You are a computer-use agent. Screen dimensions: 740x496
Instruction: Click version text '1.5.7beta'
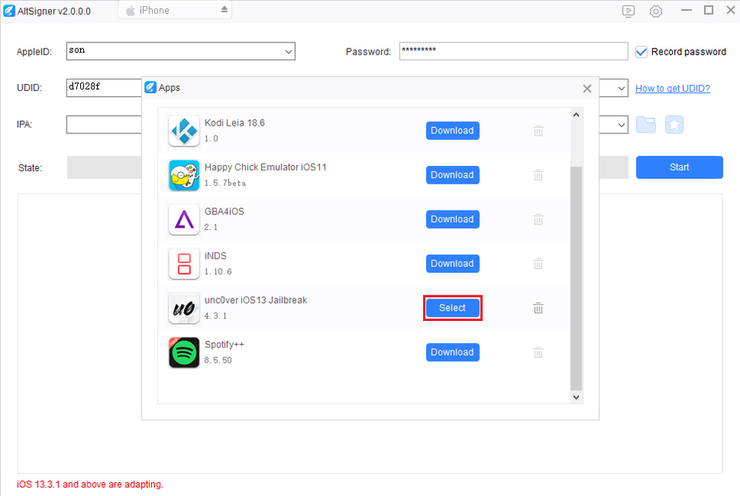click(225, 183)
